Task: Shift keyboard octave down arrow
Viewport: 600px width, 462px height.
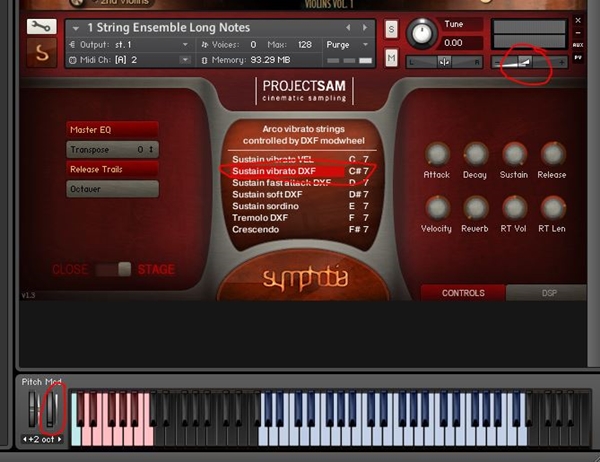Action: click(x=25, y=439)
